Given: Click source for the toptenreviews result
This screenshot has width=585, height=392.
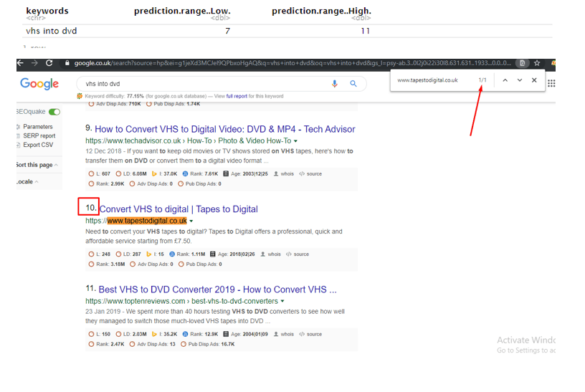Looking at the screenshot, I should coord(310,334).
